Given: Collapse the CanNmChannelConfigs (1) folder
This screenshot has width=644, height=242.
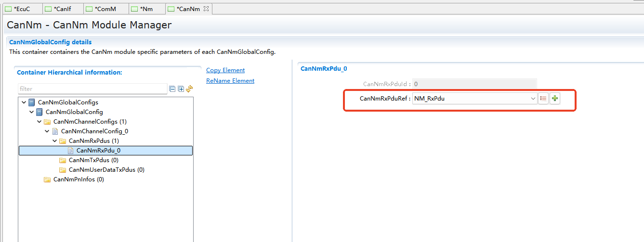Looking at the screenshot, I should (39, 122).
